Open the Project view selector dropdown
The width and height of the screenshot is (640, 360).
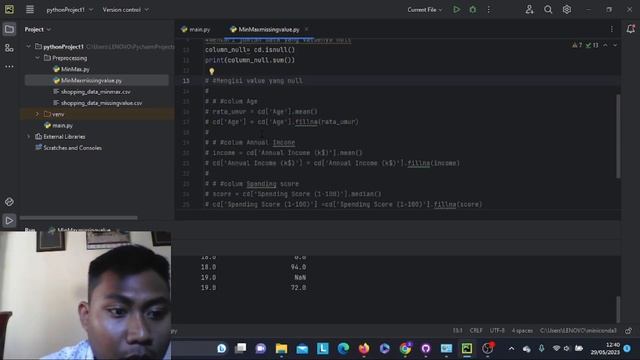click(38, 29)
